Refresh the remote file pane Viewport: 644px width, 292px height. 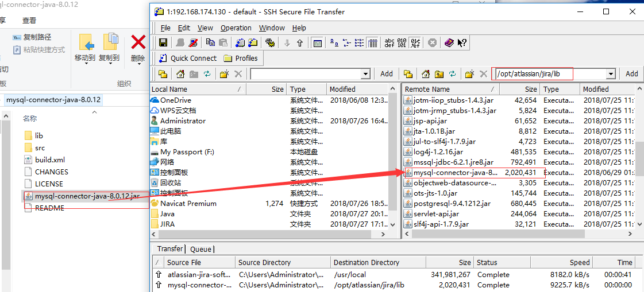(x=452, y=74)
